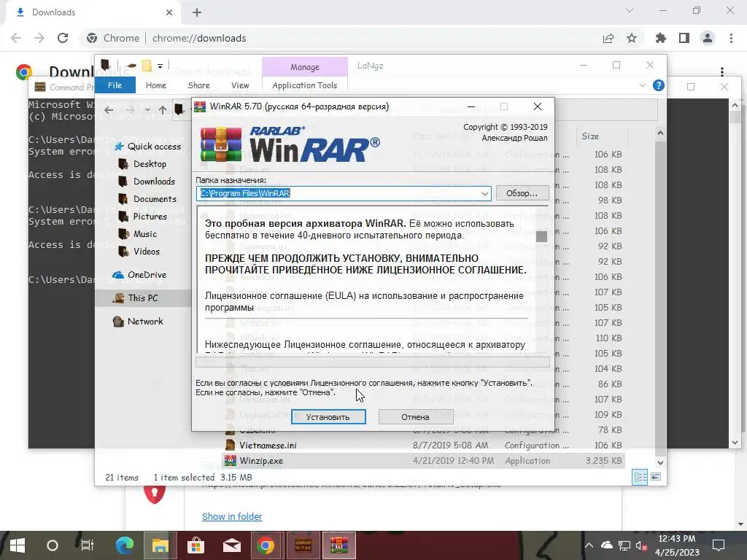Image resolution: width=747 pixels, height=560 pixels.
Task: Open the Share ribbon tab
Action: [x=198, y=85]
